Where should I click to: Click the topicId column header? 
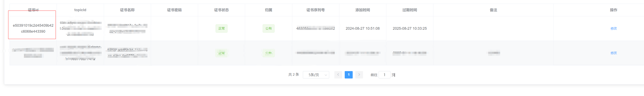point(80,10)
